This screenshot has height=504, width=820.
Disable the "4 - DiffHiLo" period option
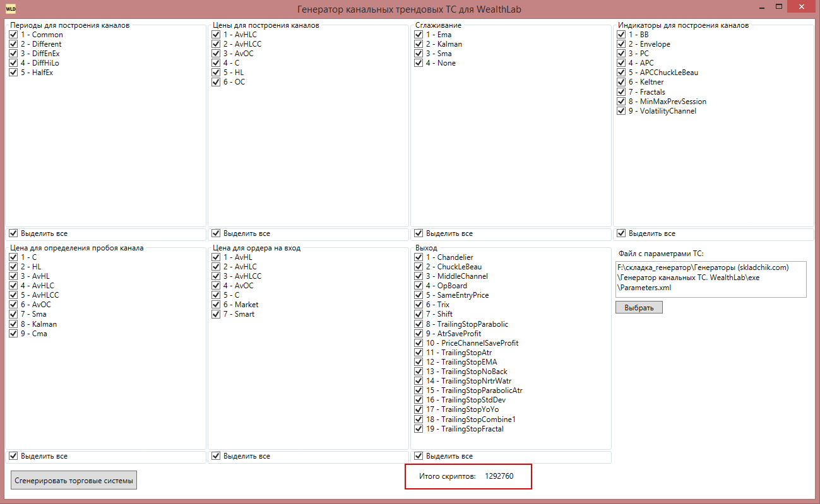[x=13, y=63]
